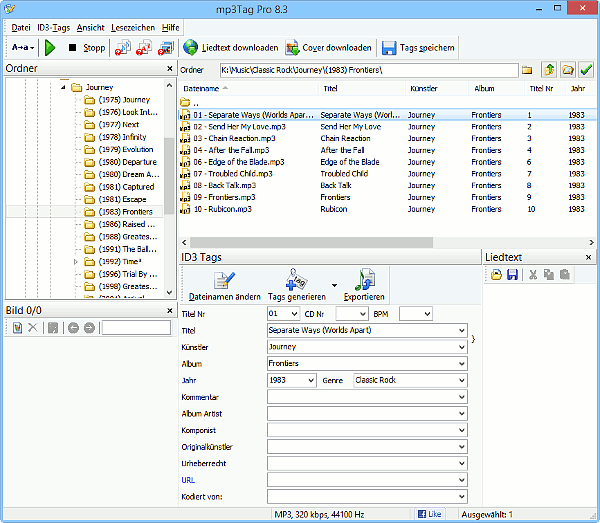Open the Künstler field dropdown
This screenshot has height=523, width=600.
tap(461, 347)
